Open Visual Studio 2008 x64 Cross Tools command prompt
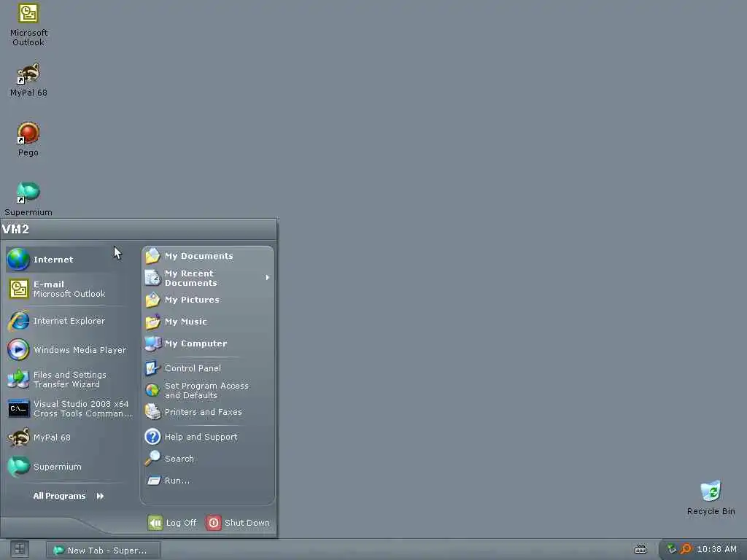Image resolution: width=747 pixels, height=560 pixels. pos(70,408)
